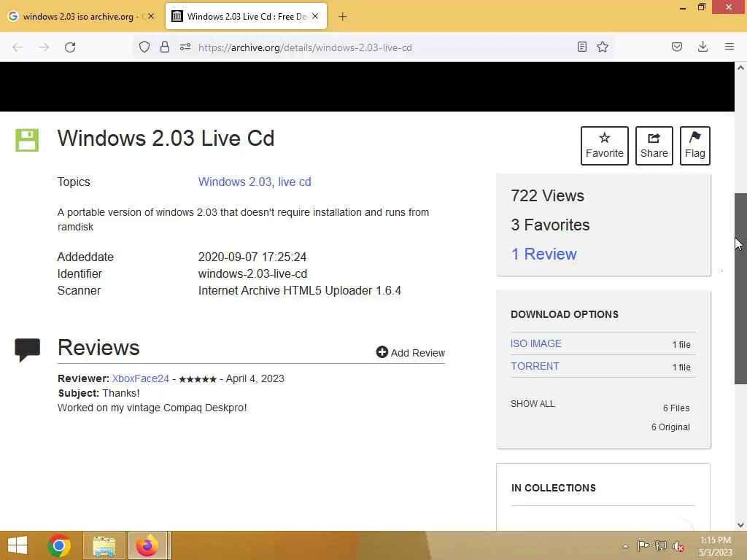Open the taskbar clock and date
The height and width of the screenshot is (560, 747).
[716, 546]
